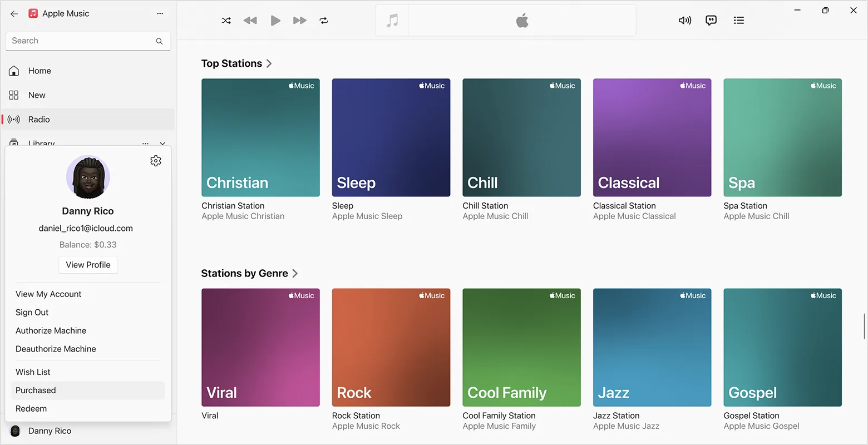Select Radio in the sidebar
The height and width of the screenshot is (445, 868).
click(39, 119)
